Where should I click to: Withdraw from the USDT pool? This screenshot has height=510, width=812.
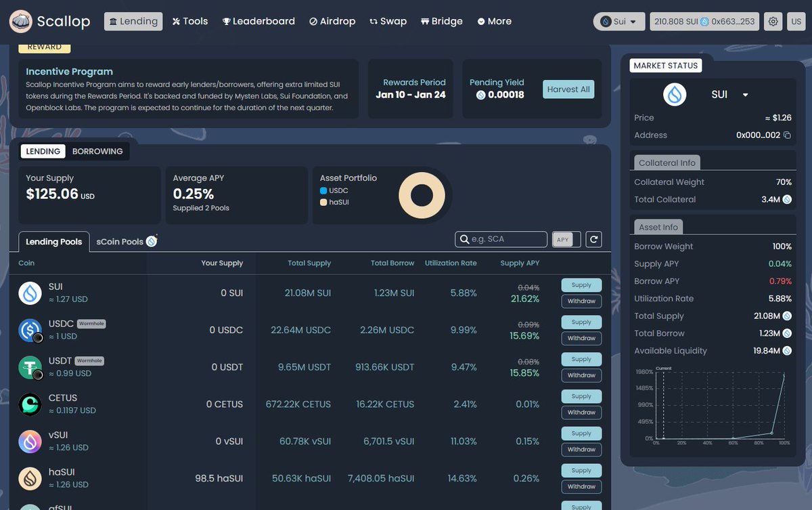tap(581, 375)
